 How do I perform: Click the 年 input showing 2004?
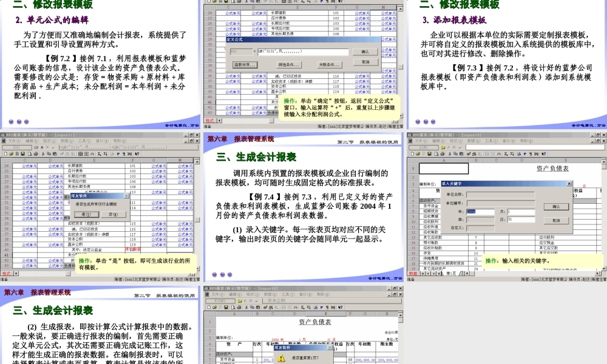pyautogui.click(x=481, y=213)
